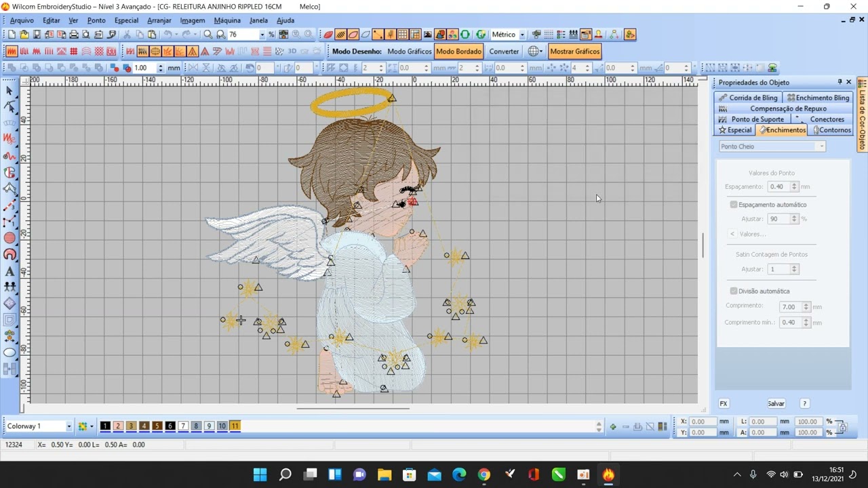868x488 pixels.
Task: Click the green add color plus icon
Action: point(613,426)
